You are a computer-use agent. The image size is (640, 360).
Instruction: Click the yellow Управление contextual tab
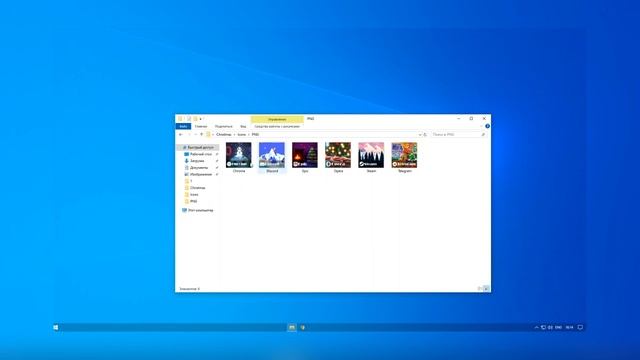(277, 119)
